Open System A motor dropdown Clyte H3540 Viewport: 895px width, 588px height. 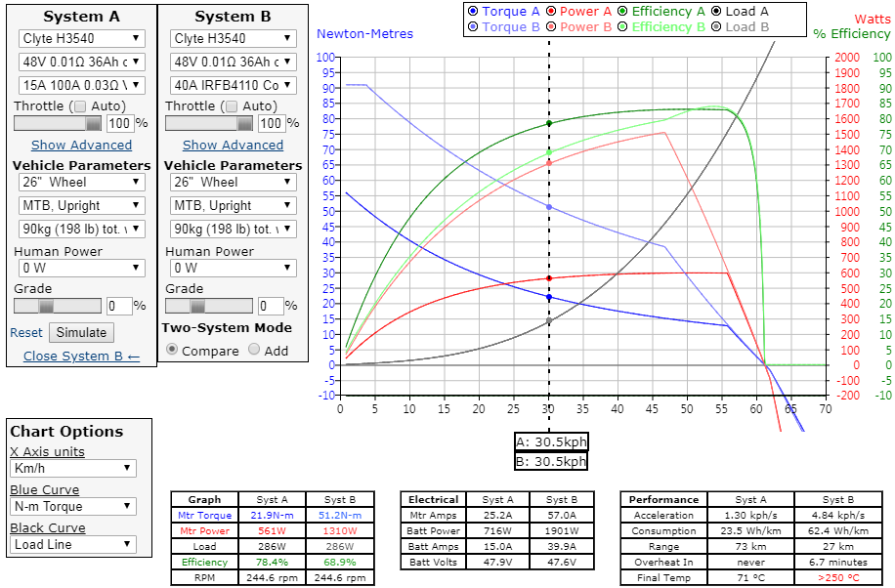pyautogui.click(x=81, y=38)
